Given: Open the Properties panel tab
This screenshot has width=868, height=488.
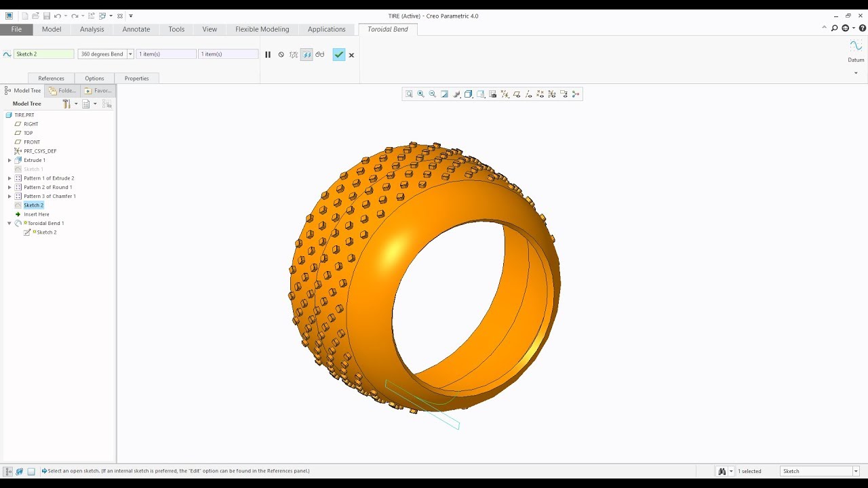Looking at the screenshot, I should coord(136,79).
